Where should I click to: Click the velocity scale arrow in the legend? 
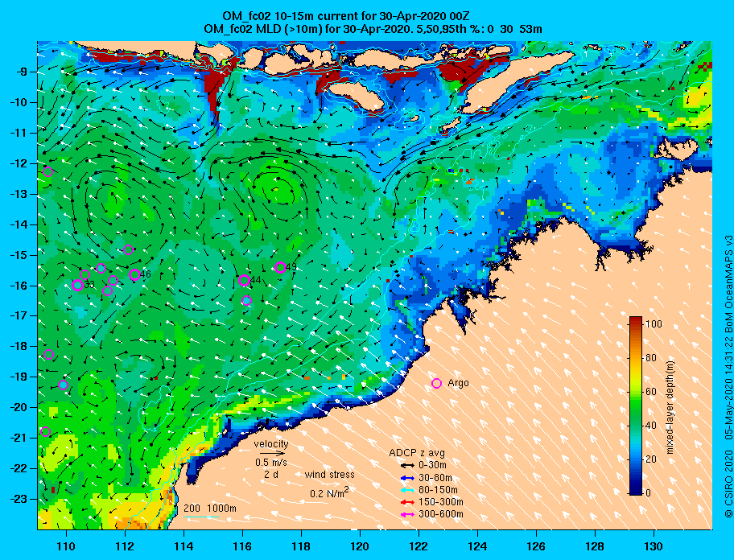272,453
